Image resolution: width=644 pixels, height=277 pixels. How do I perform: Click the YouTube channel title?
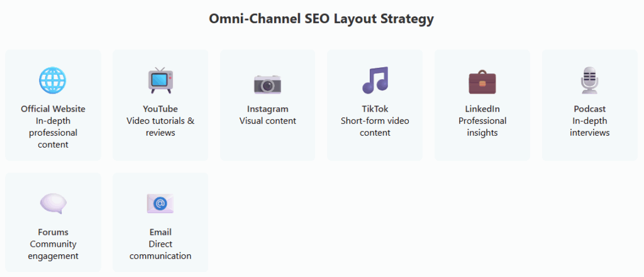160,109
